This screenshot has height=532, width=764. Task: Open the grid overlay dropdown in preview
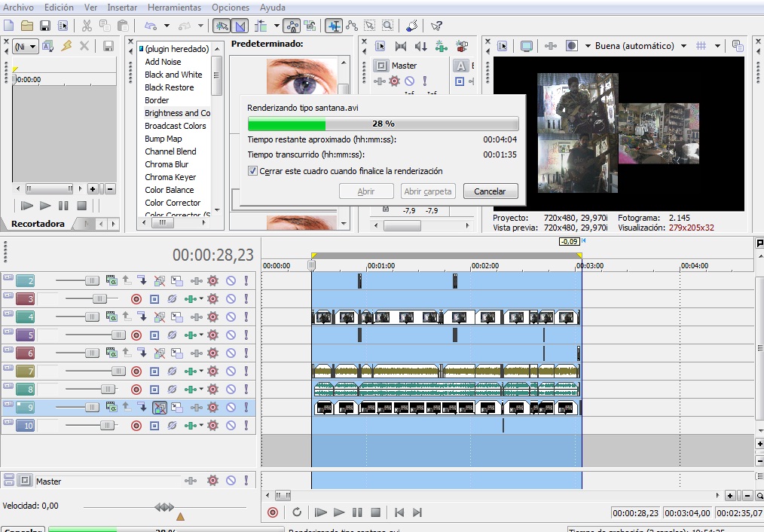pos(717,46)
